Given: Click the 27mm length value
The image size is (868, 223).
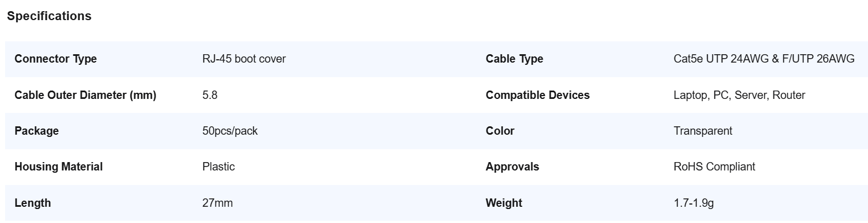Looking at the screenshot, I should (x=218, y=203).
